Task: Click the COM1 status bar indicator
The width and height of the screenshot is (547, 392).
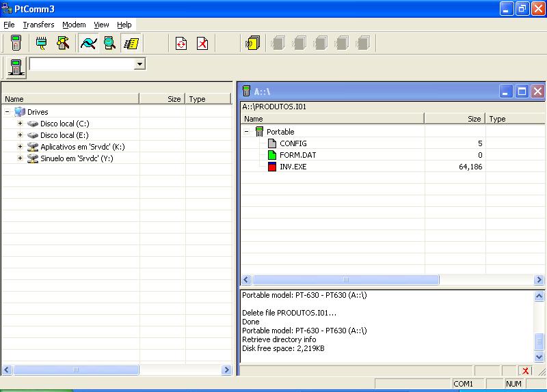Action: (x=463, y=384)
